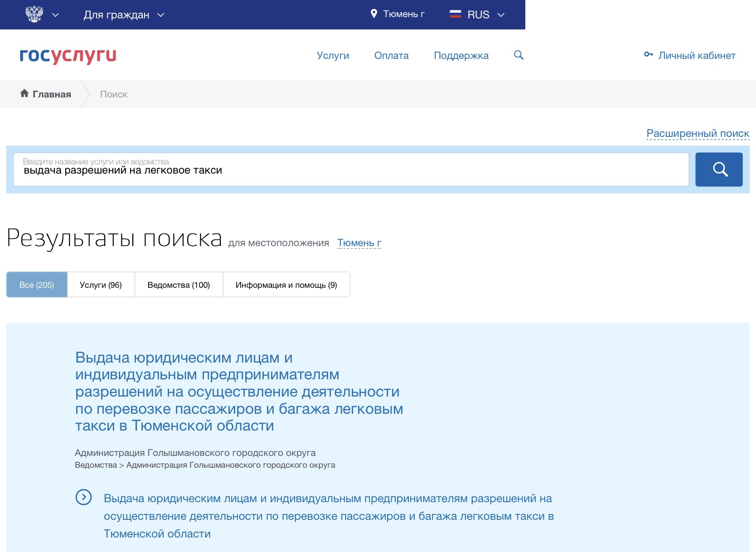The image size is (756, 552).
Task: Click the key icon near Личный кабинет
Action: pyautogui.click(x=648, y=55)
